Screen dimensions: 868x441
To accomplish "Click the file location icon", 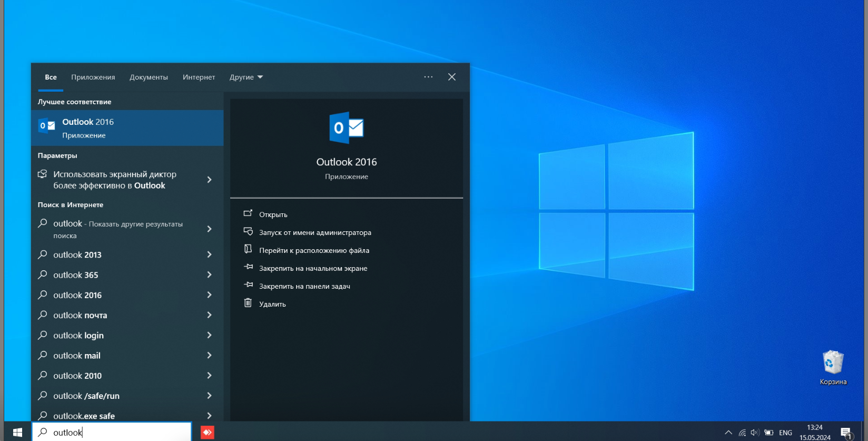I will click(x=248, y=249).
